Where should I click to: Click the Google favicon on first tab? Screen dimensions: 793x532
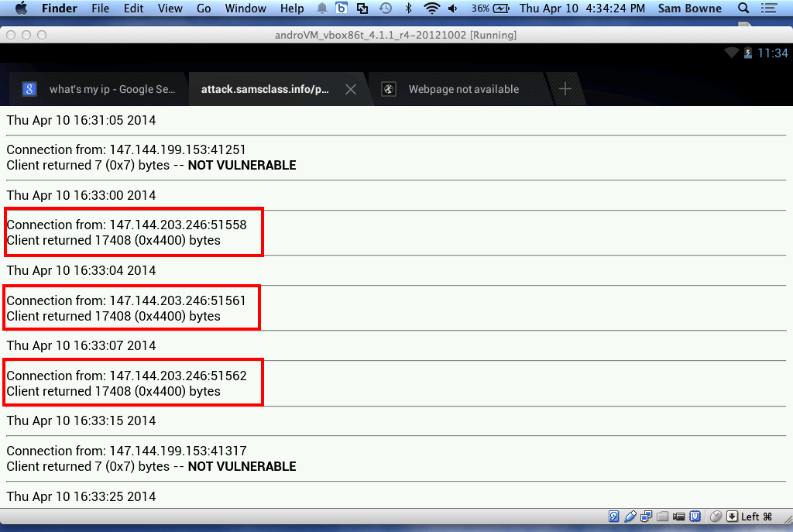point(29,89)
